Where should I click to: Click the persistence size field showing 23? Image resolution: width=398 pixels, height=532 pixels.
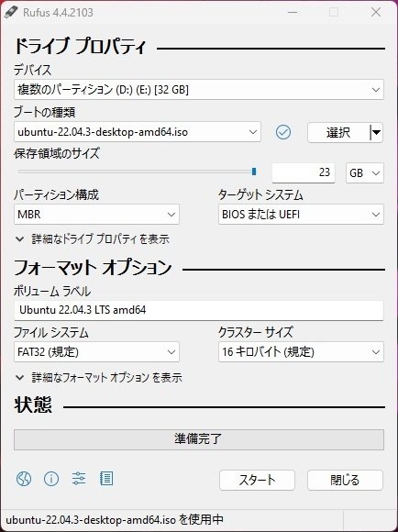(x=304, y=172)
